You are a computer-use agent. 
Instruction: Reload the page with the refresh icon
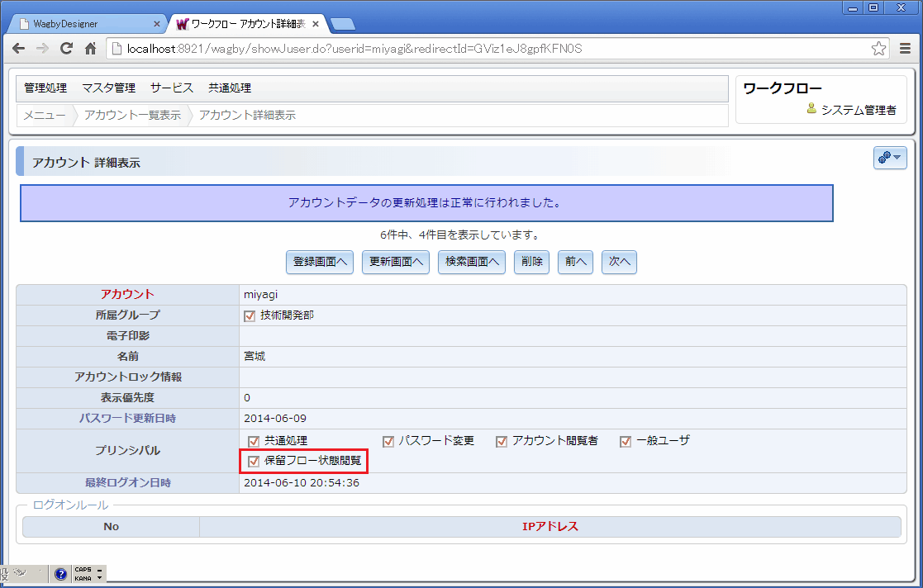(x=66, y=48)
